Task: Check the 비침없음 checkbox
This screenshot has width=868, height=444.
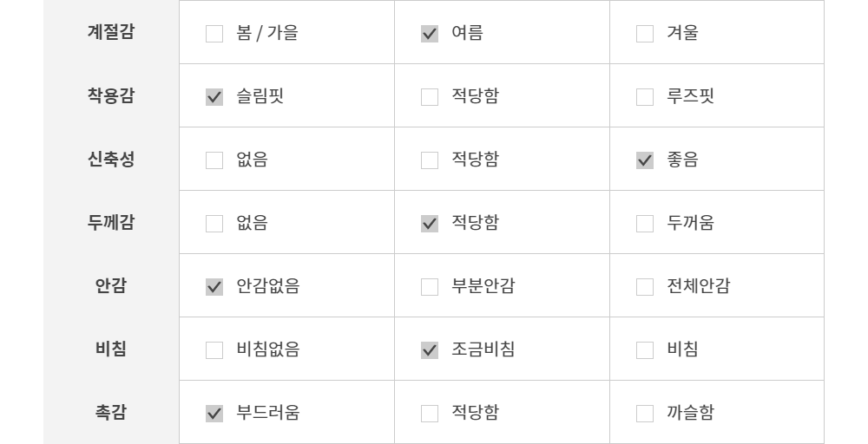Action: (x=214, y=351)
